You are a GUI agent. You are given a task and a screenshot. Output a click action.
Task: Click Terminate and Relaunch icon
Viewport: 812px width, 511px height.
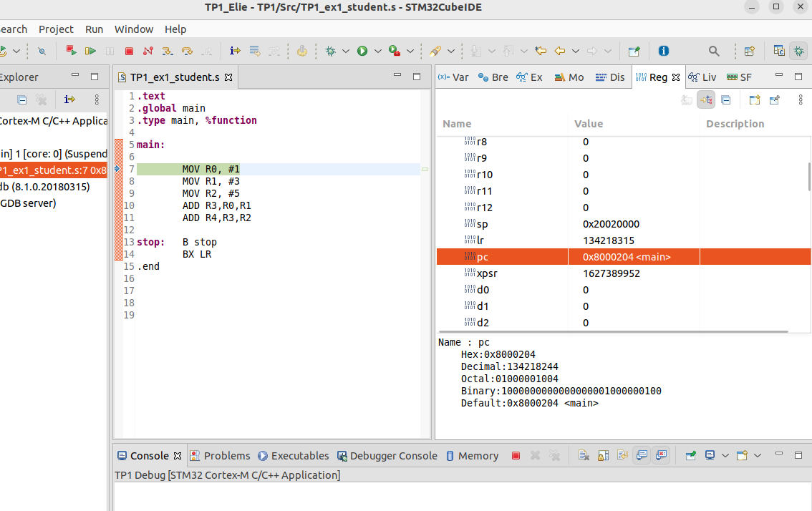[71, 51]
